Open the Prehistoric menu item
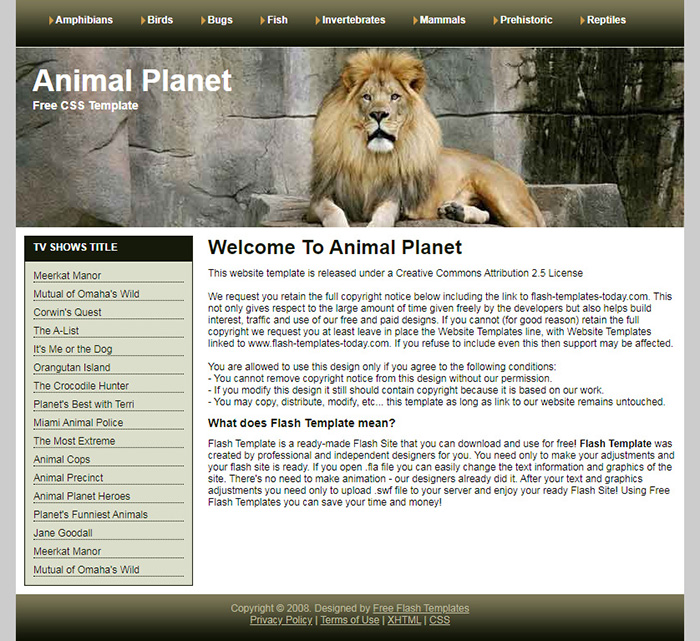 coord(526,20)
